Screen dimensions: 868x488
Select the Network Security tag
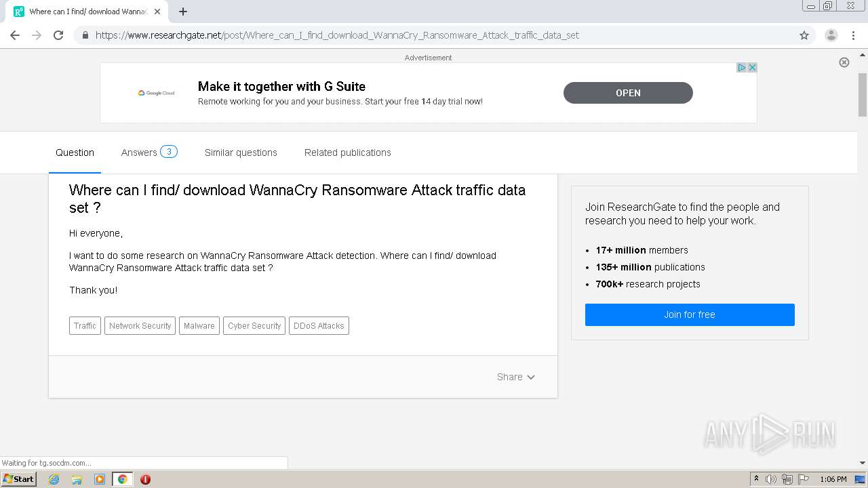click(x=140, y=326)
